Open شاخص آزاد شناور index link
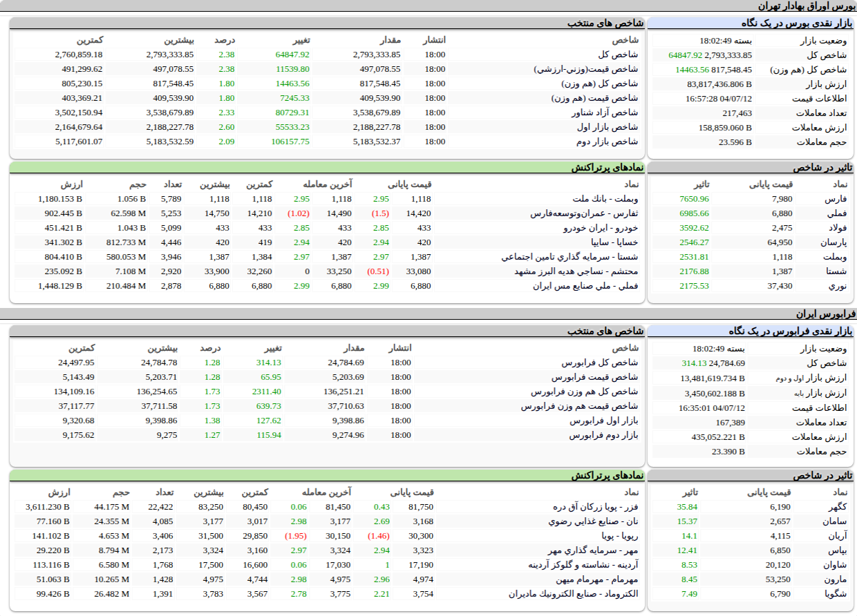 point(605,112)
